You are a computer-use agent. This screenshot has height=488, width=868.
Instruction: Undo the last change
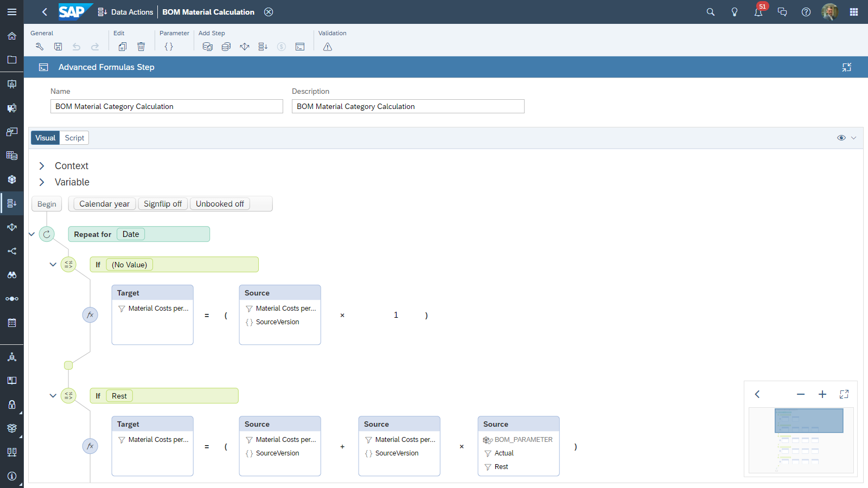[x=76, y=47]
